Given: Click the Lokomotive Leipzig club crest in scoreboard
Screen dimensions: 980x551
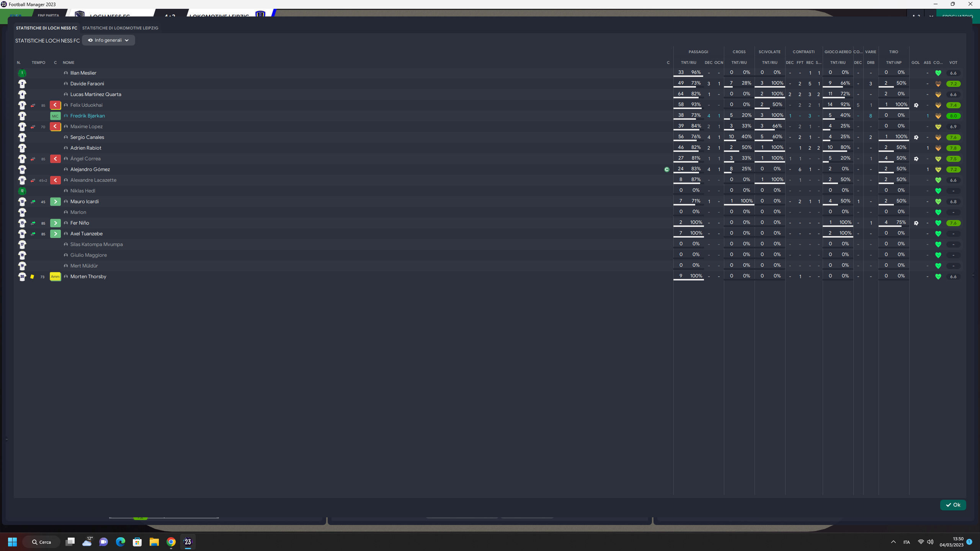Looking at the screenshot, I should (260, 15).
